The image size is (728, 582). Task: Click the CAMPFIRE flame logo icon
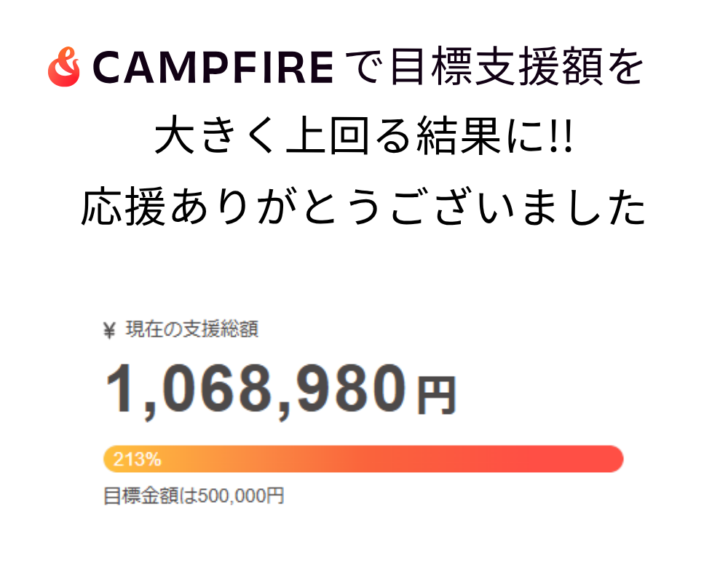point(63,68)
